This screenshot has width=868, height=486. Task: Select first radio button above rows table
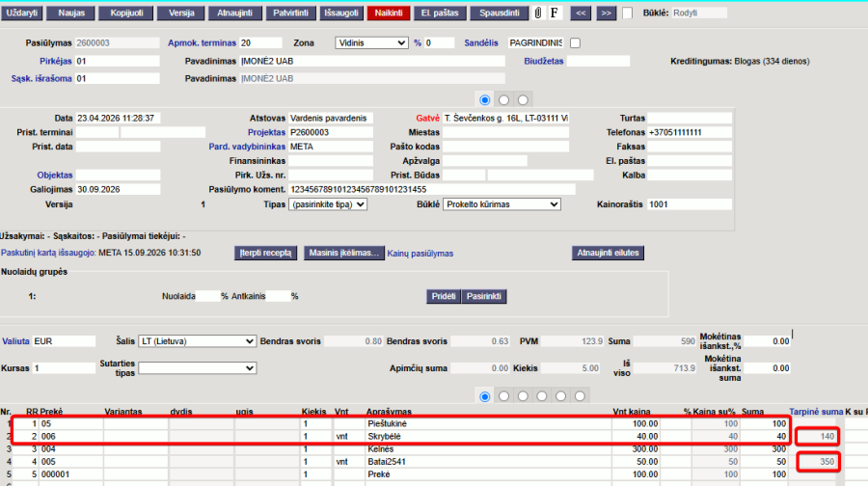coord(485,396)
